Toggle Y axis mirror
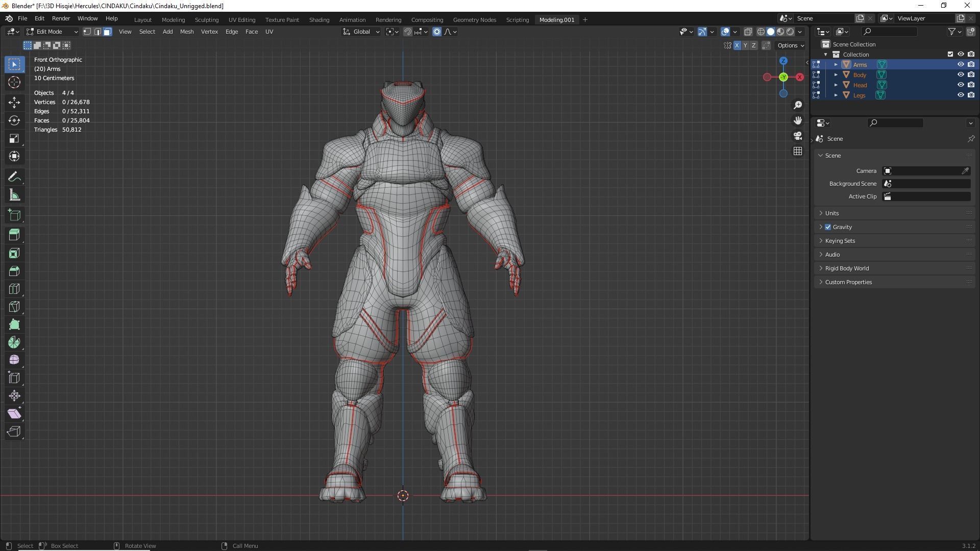Screen dimensions: 980x551 [745, 45]
